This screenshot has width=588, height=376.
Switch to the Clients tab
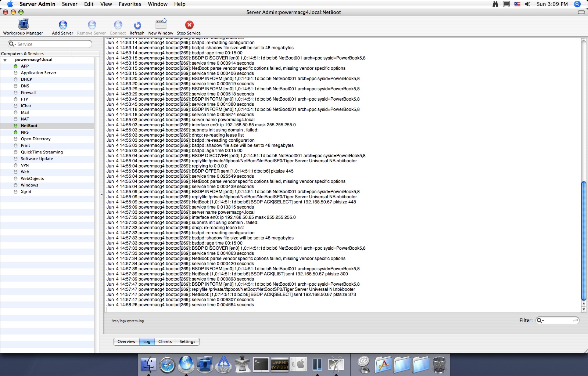pyautogui.click(x=165, y=341)
